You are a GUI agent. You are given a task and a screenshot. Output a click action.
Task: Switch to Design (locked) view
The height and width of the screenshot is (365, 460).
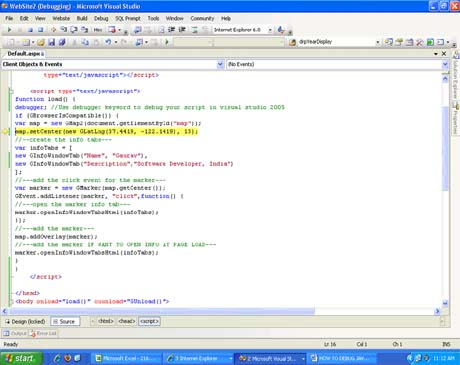[x=25, y=322]
